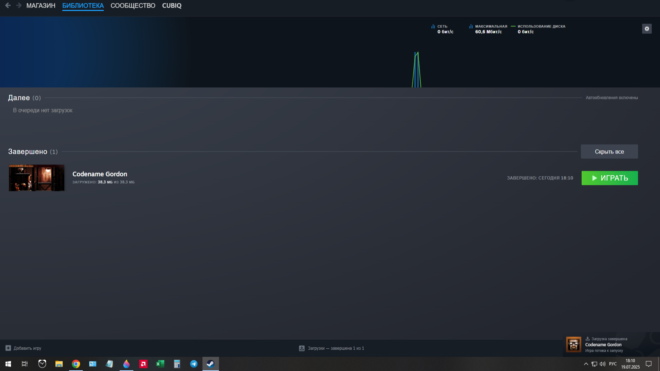Image resolution: width=660 pixels, height=371 pixels.
Task: Open the red AMD taskbar app
Action: coord(143,364)
